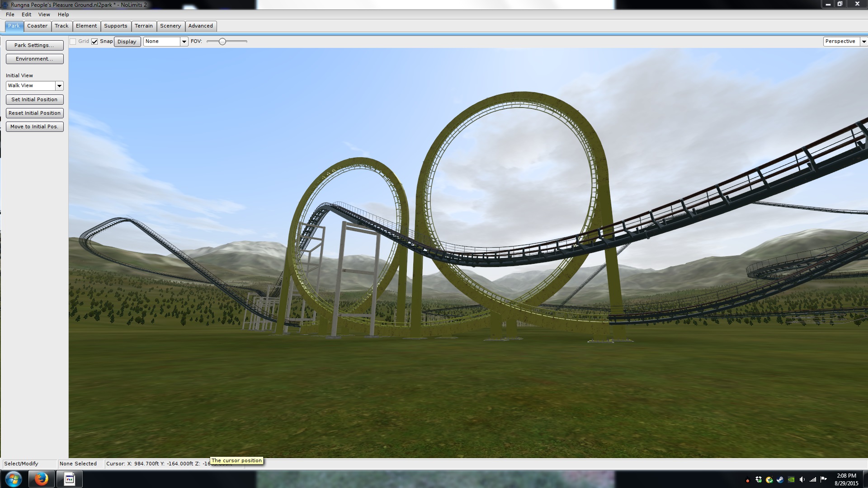Toggle the Snap checkbox
Viewport: 868px width, 488px height.
[x=94, y=42]
